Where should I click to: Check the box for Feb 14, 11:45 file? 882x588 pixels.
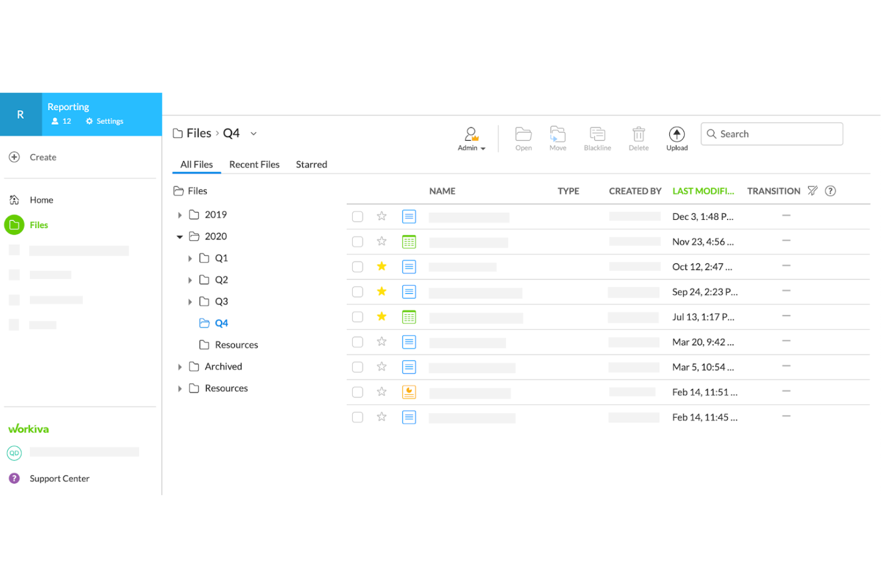pos(358,417)
